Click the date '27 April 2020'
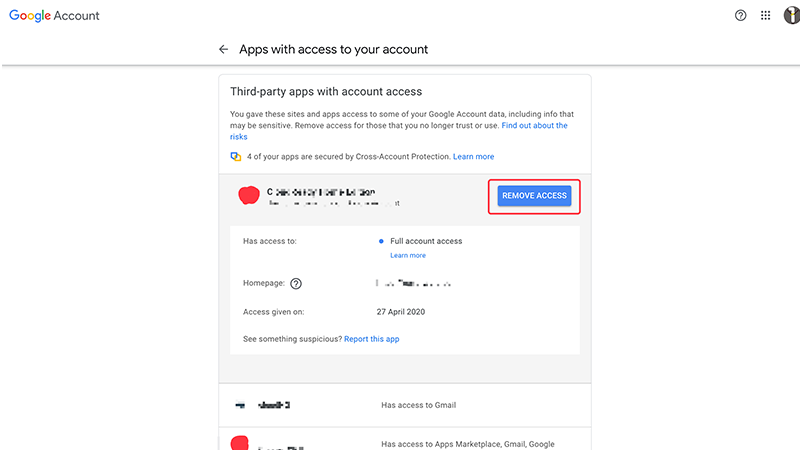800x450 pixels. pyautogui.click(x=401, y=312)
